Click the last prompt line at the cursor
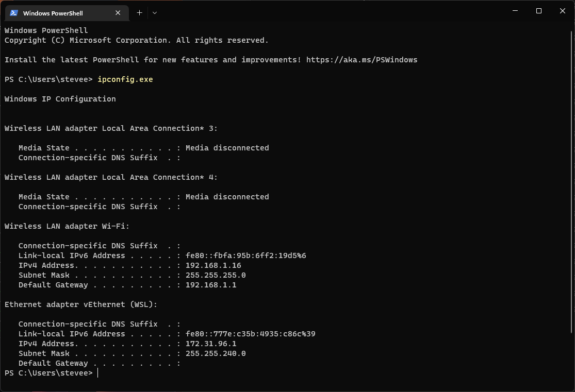 click(x=97, y=373)
